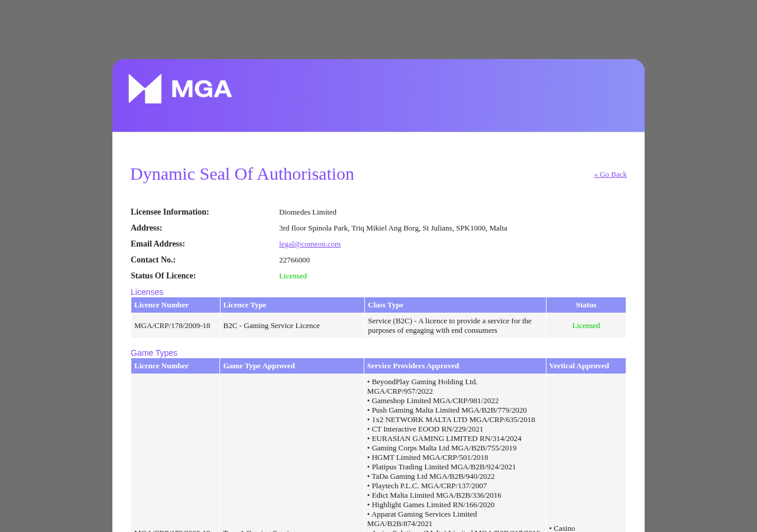The image size is (757, 532).
Task: Click the EURASIAN GAMING LIMITED entry
Action: [444, 439]
